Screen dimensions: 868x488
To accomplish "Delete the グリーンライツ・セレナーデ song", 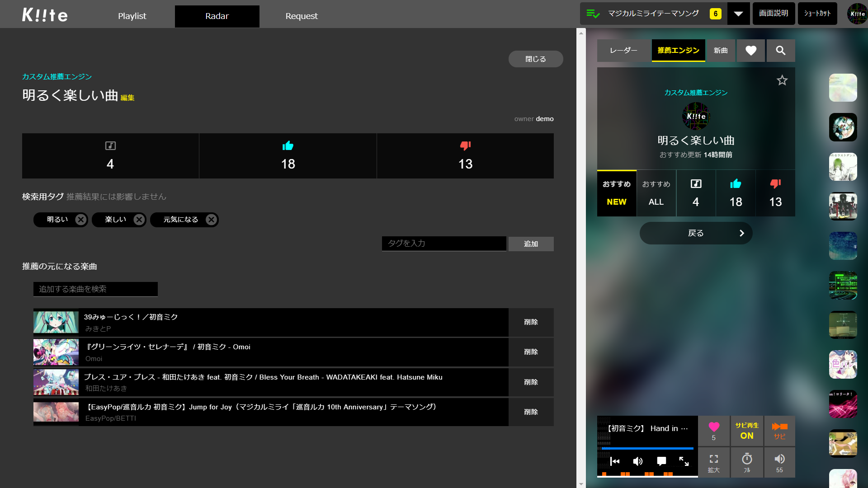I will [x=531, y=352].
